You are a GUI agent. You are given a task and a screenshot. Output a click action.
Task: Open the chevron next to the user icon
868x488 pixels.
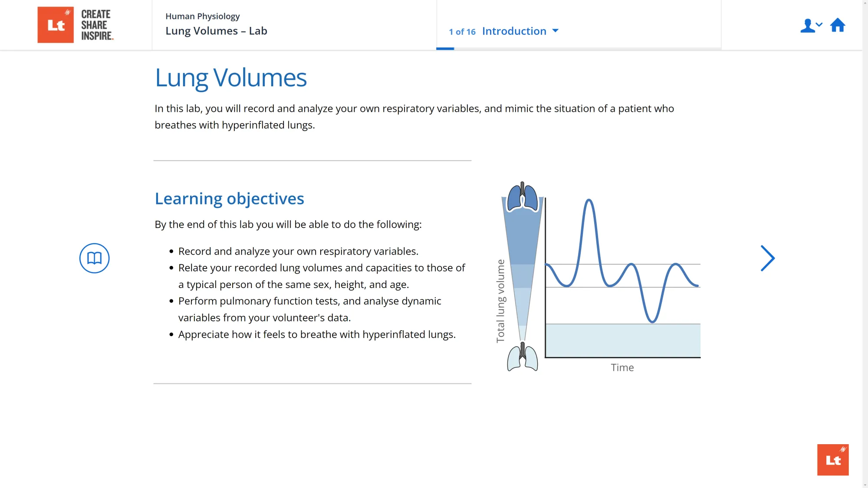tap(819, 25)
